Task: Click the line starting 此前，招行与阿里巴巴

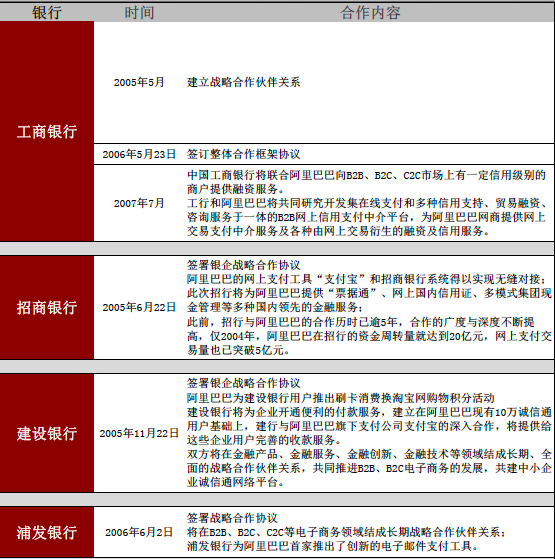Action: point(361,322)
